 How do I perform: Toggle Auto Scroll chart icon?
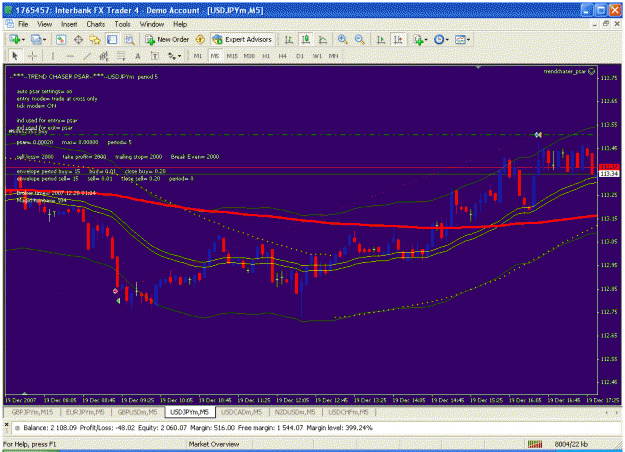point(381,39)
